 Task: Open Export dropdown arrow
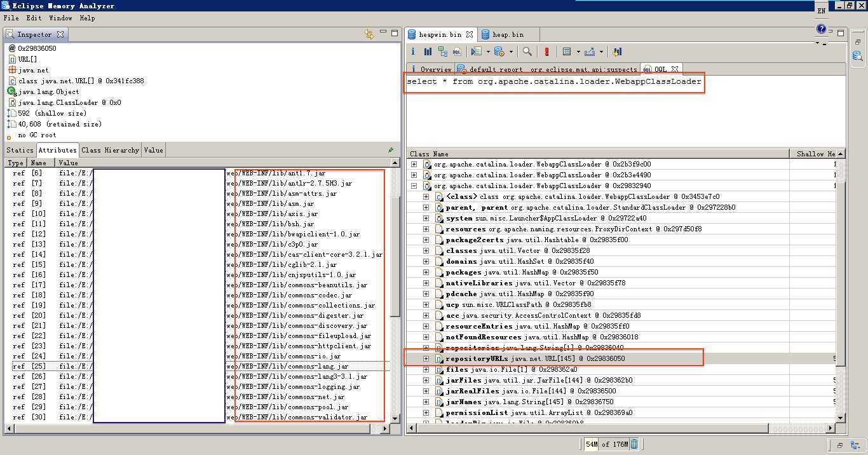click(600, 51)
